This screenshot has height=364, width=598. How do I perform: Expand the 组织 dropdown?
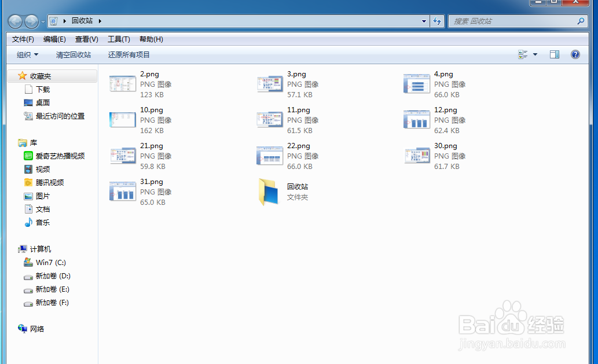pyautogui.click(x=27, y=55)
